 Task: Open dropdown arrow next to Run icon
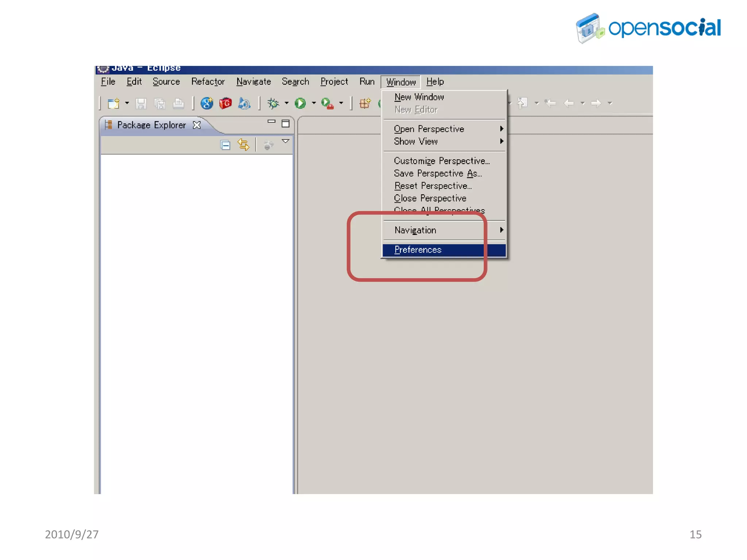click(314, 103)
